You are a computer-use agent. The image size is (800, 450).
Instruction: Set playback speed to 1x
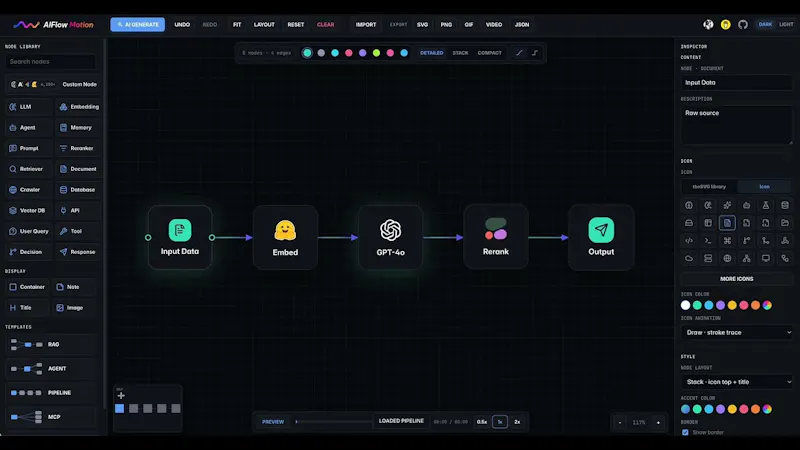point(500,422)
